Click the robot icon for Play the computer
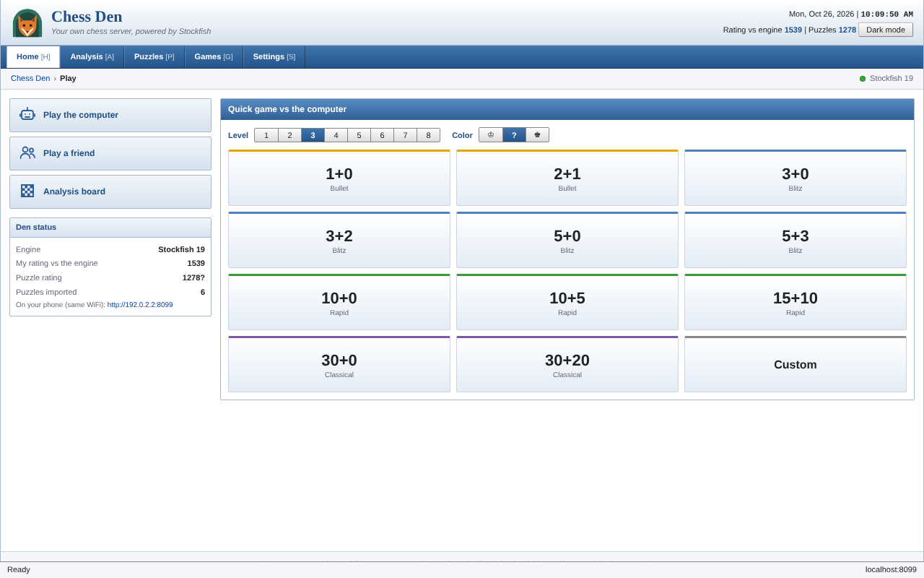 27,115
